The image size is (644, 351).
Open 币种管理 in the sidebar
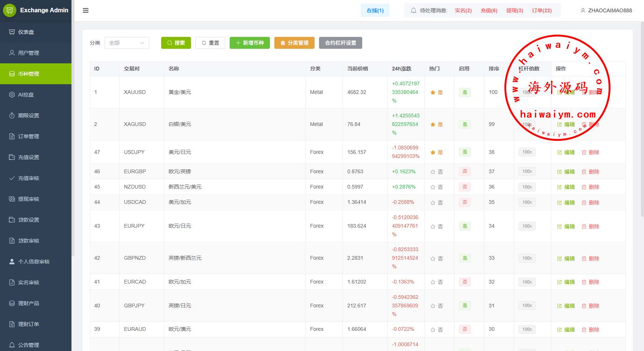tap(36, 74)
